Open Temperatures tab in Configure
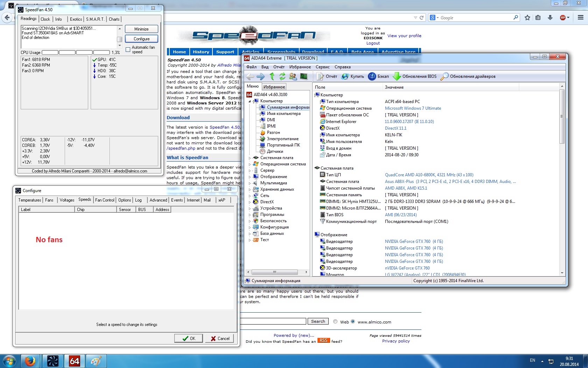 coord(30,200)
